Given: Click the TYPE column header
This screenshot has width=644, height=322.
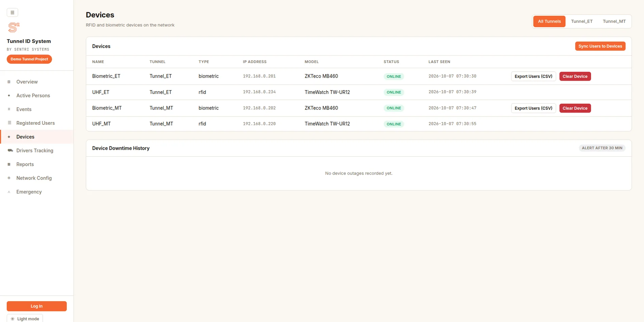Looking at the screenshot, I should click(x=204, y=62).
